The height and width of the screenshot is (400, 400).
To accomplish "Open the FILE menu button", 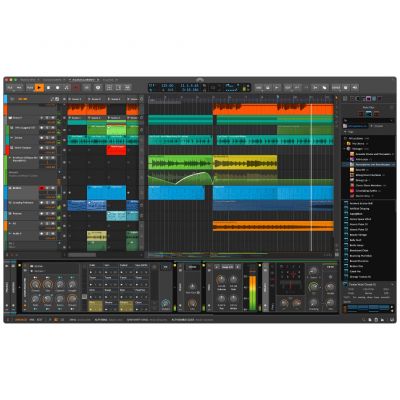I will (x=10, y=88).
